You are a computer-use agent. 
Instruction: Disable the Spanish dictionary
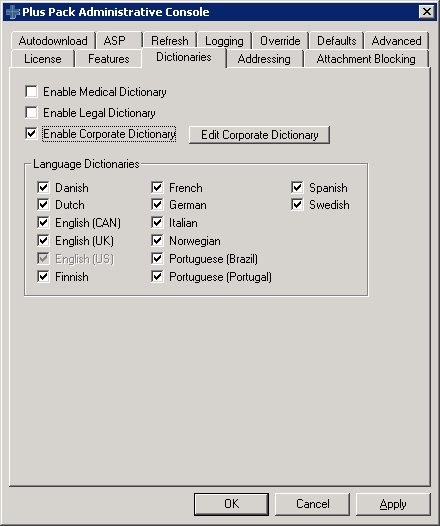297,187
